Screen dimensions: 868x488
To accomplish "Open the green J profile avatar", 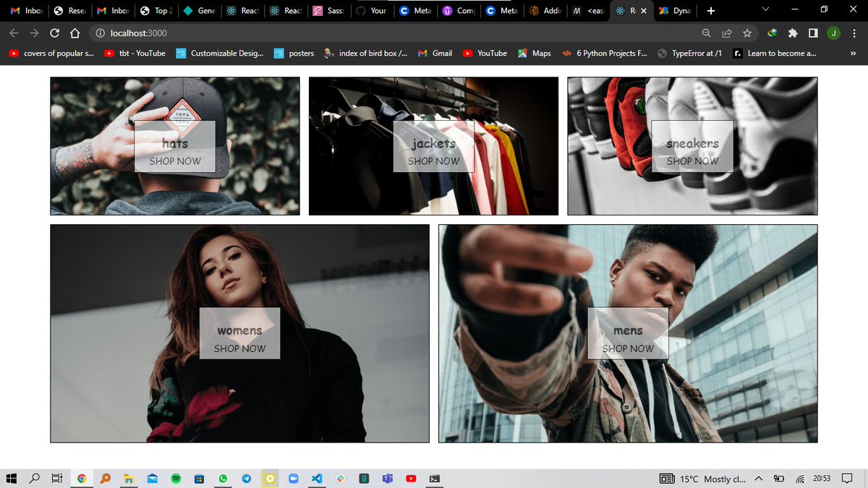I will [833, 33].
